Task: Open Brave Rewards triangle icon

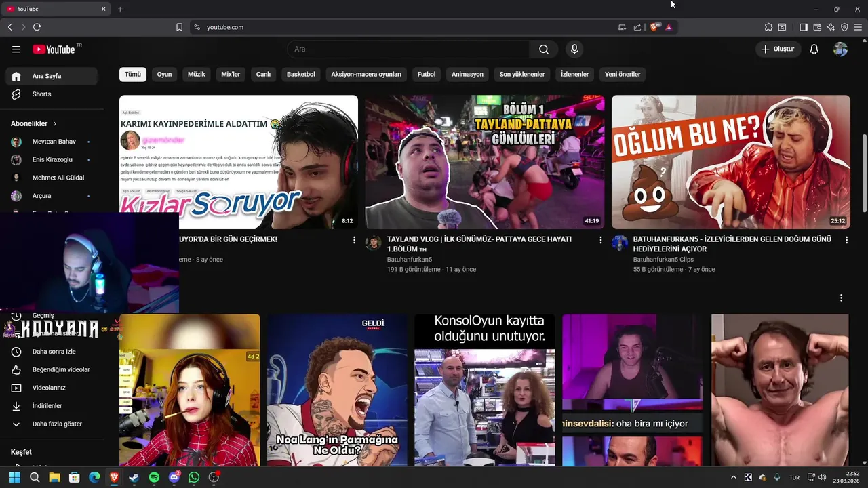Action: (x=669, y=27)
